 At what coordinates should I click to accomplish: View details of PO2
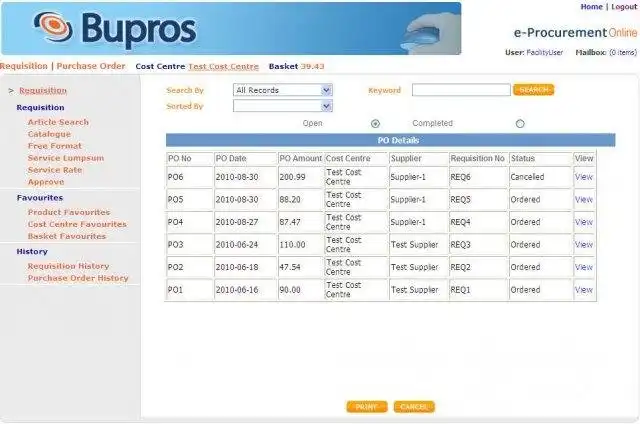[x=583, y=267]
